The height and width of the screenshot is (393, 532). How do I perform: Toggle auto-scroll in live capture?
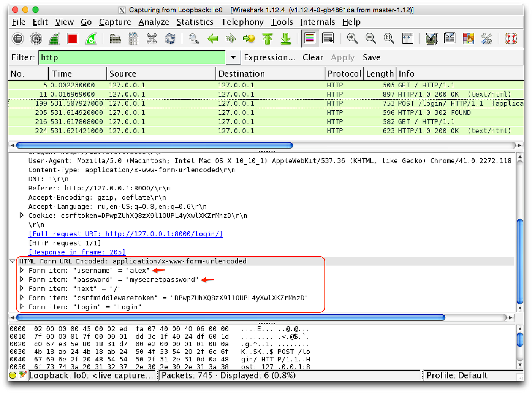click(x=328, y=38)
